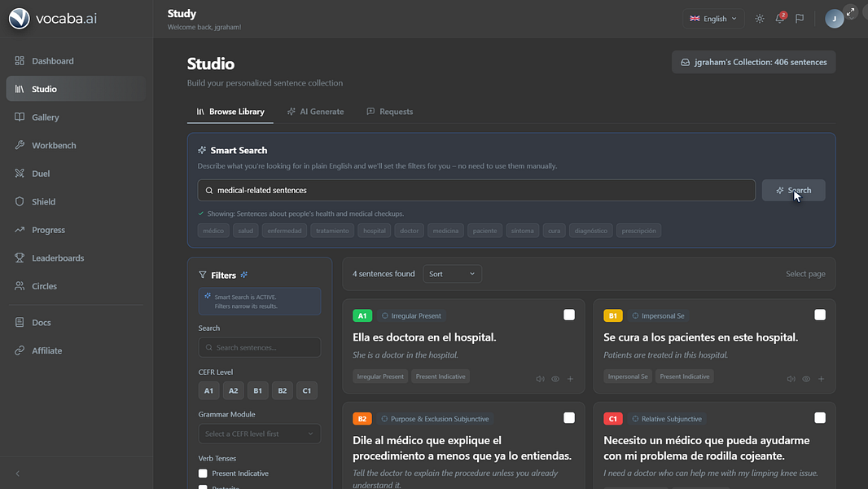868x489 pixels.
Task: Toggle the A1 CEFR level filter
Action: click(208, 390)
